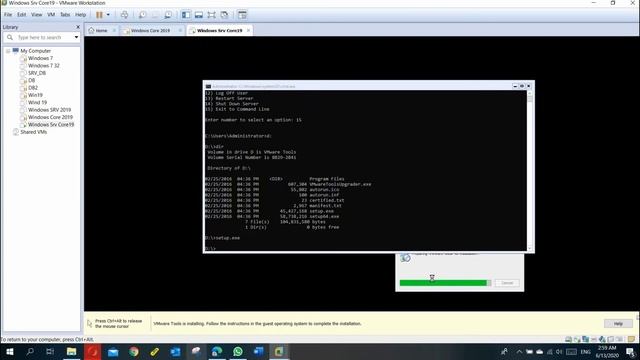Open the Help menu

(x=80, y=15)
